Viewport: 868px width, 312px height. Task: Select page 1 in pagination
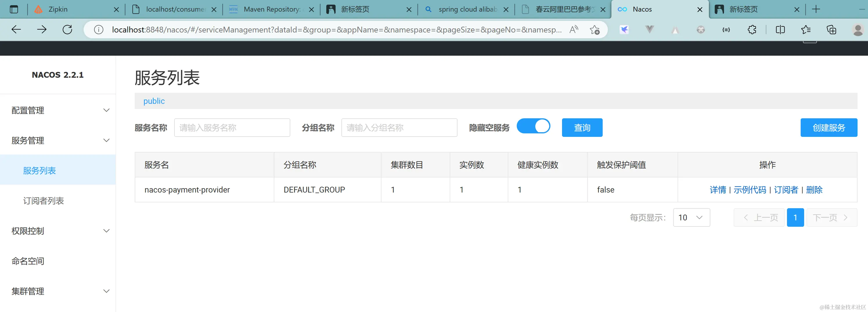point(795,217)
